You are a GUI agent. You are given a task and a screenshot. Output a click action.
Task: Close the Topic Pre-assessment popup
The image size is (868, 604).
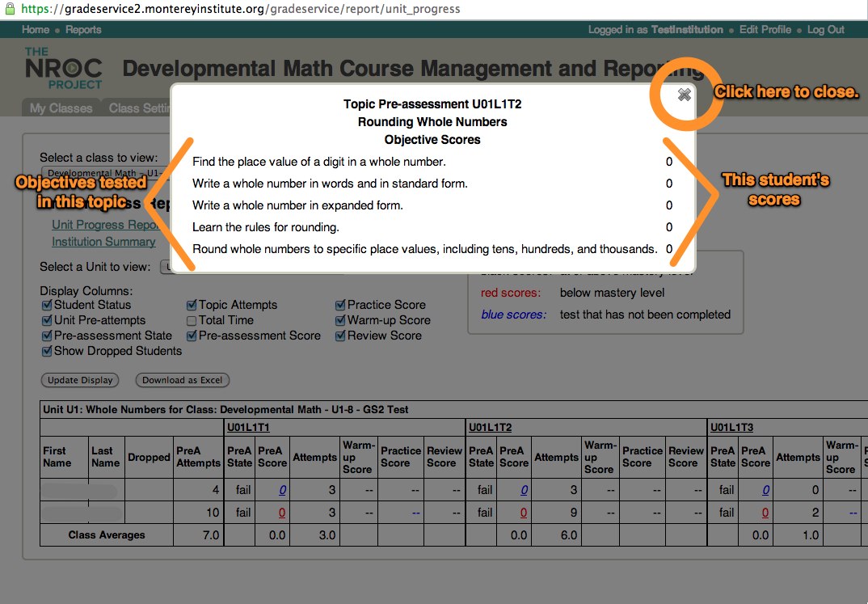[685, 95]
